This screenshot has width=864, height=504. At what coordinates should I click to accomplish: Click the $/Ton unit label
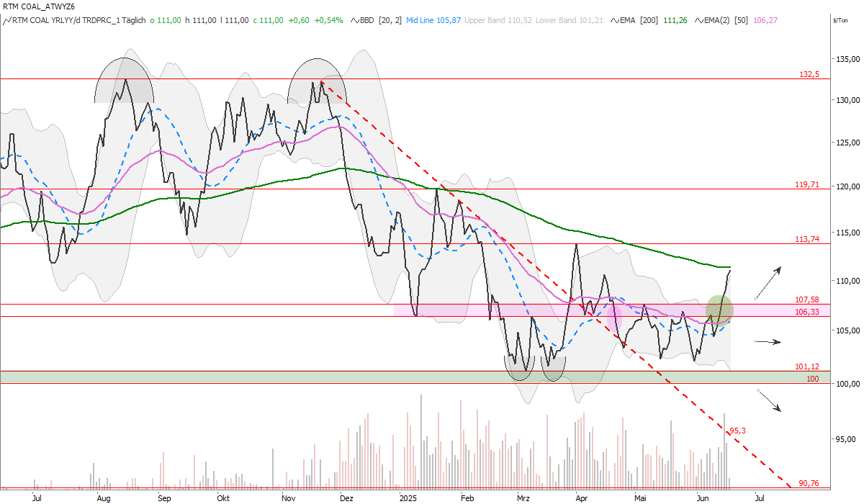pos(840,21)
